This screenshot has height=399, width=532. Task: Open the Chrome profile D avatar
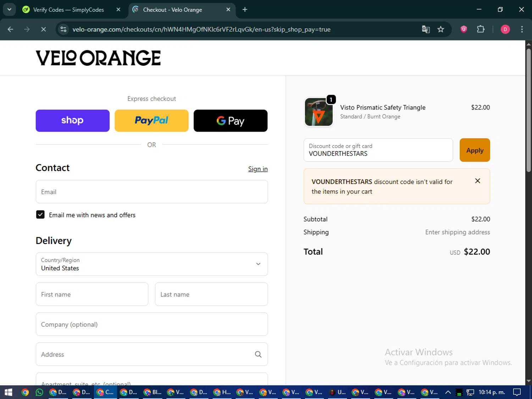505,29
